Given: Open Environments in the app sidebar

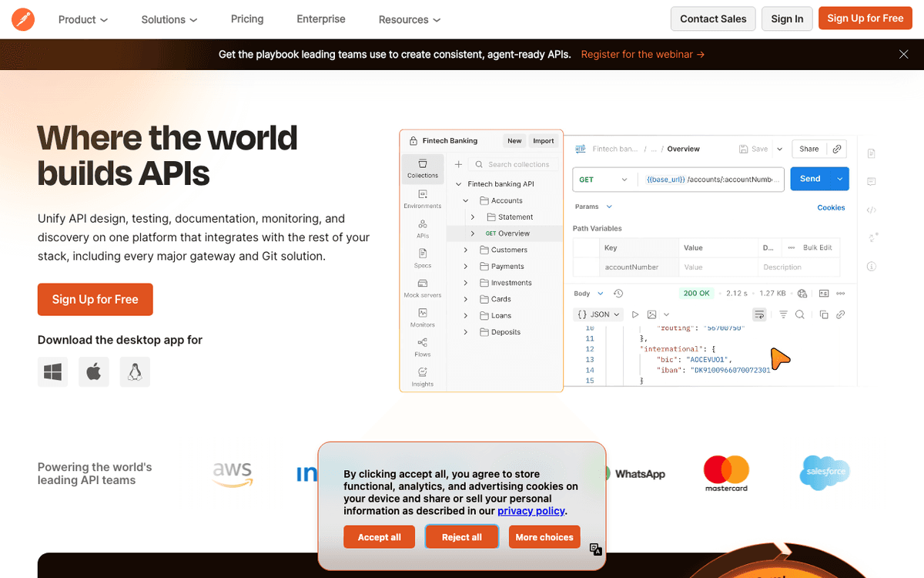Looking at the screenshot, I should [x=423, y=199].
